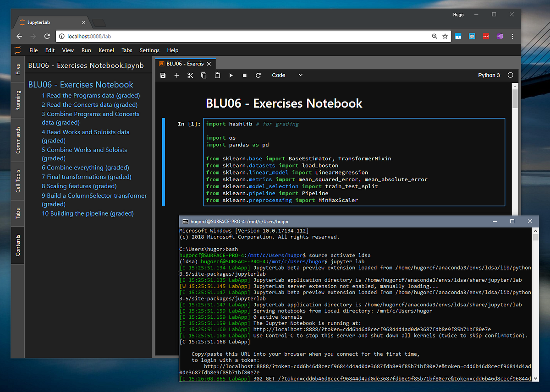Open the Hugo browser profile menu
Image resolution: width=550 pixels, height=392 pixels.
click(458, 14)
